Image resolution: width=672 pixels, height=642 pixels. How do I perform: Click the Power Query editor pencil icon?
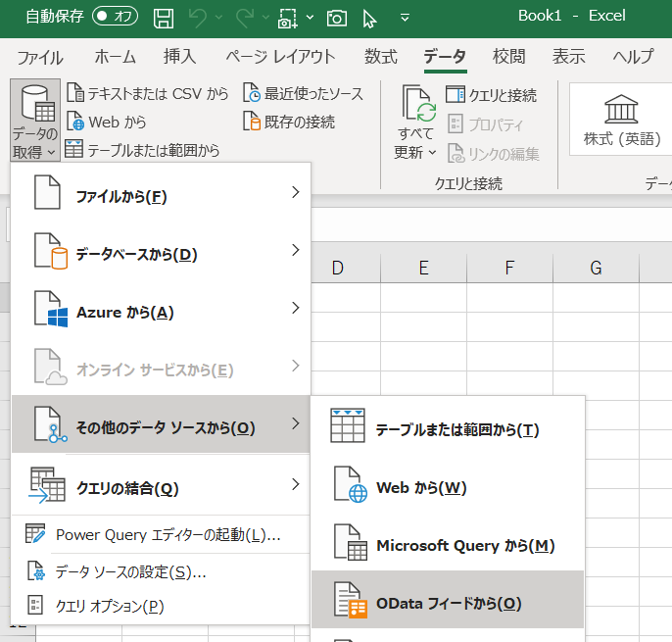pos(34,533)
